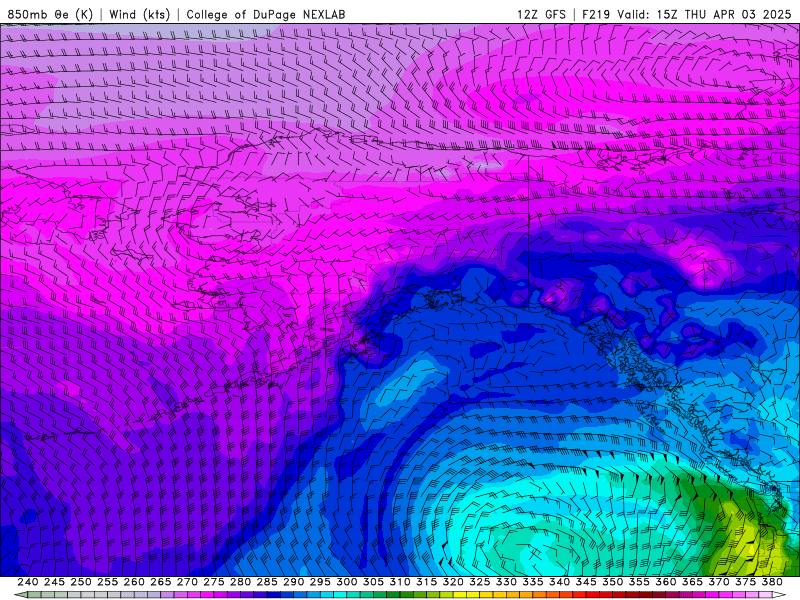Click the 285 colorbar label
The width and height of the screenshot is (800, 600).
267,582
